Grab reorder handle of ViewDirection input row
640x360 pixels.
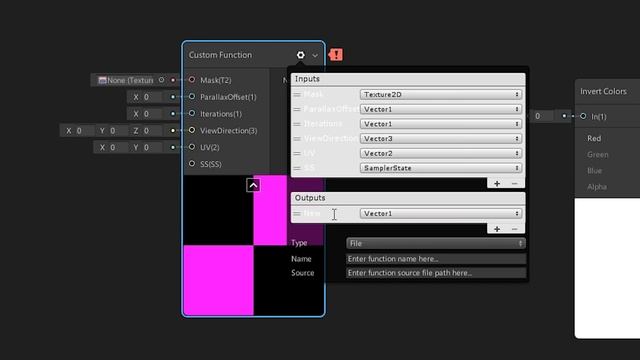[297, 139]
